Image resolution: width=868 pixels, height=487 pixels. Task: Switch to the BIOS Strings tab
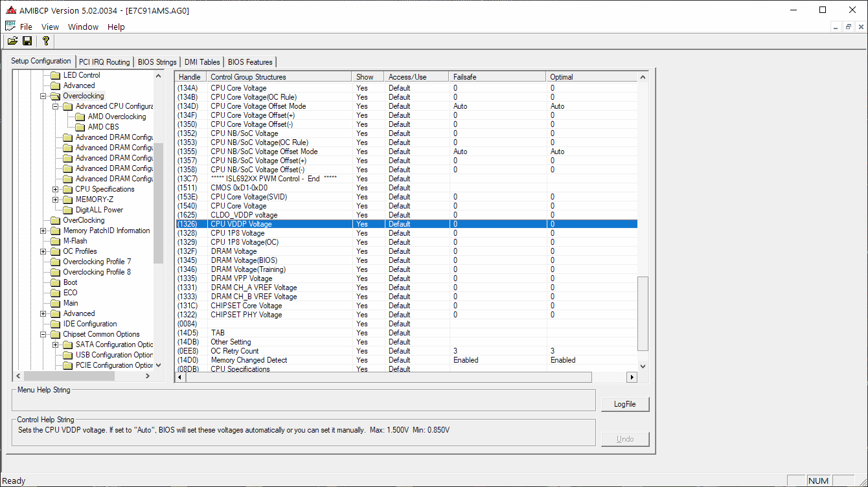157,62
